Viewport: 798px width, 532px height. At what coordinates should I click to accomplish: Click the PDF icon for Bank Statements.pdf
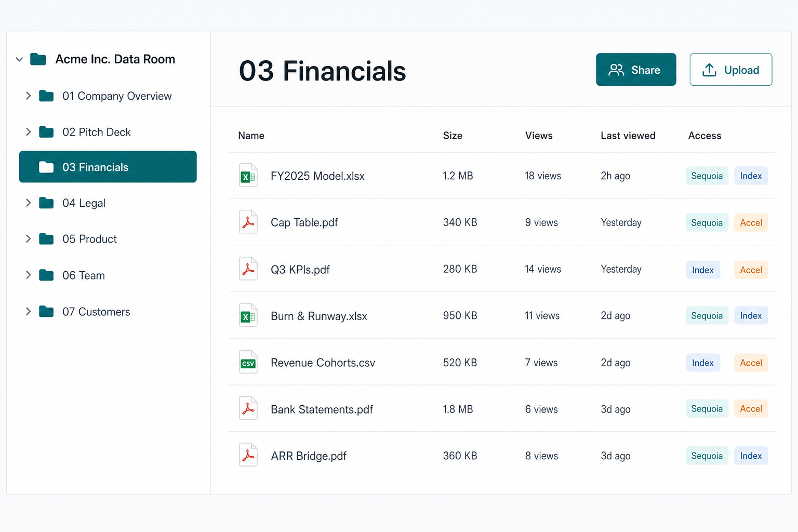click(248, 409)
